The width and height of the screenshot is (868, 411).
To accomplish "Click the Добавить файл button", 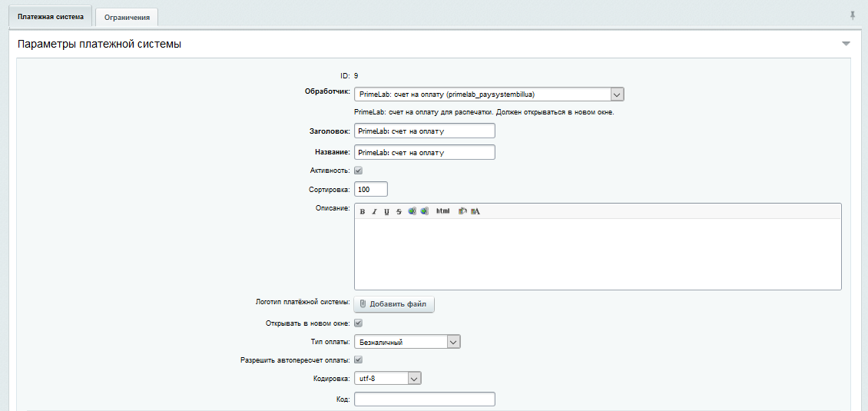I will click(x=394, y=304).
